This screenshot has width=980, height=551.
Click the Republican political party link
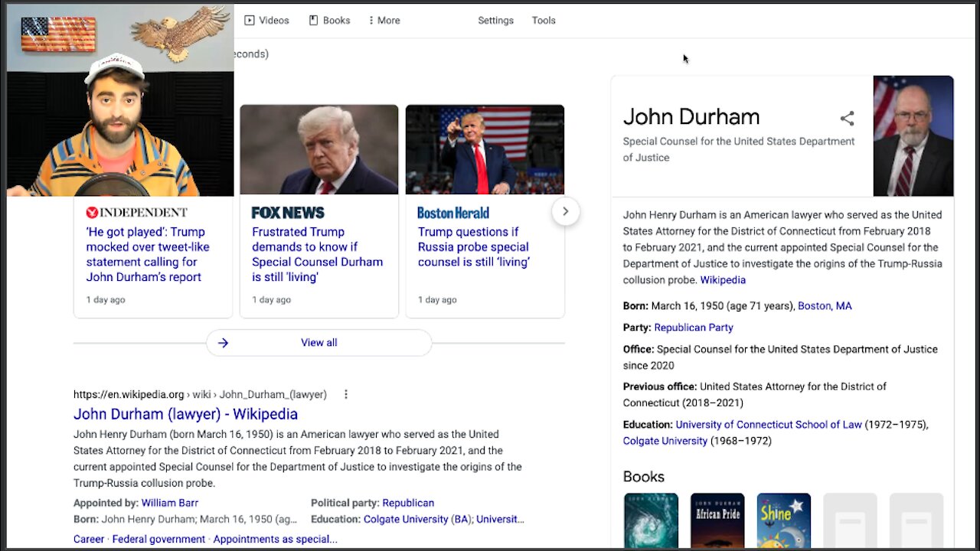click(408, 503)
